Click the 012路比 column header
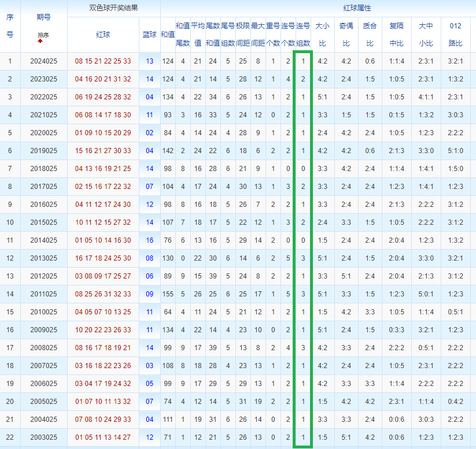This screenshot has width=476, height=449. [455, 35]
